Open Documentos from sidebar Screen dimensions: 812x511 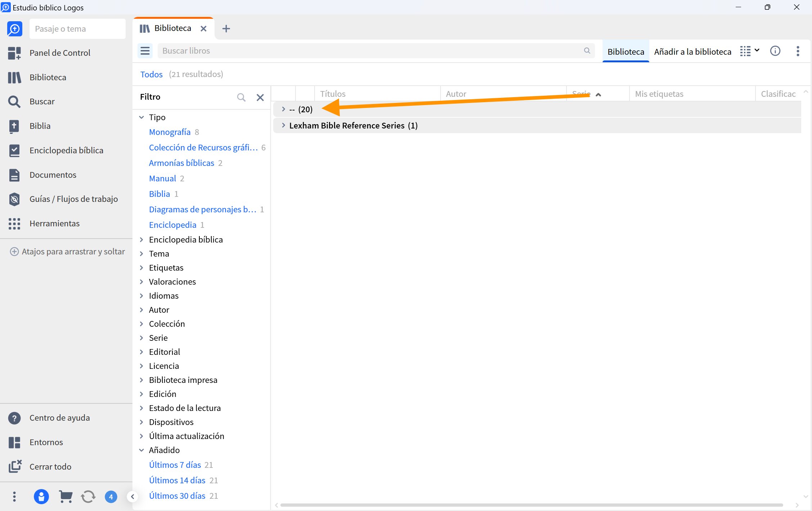coord(53,175)
